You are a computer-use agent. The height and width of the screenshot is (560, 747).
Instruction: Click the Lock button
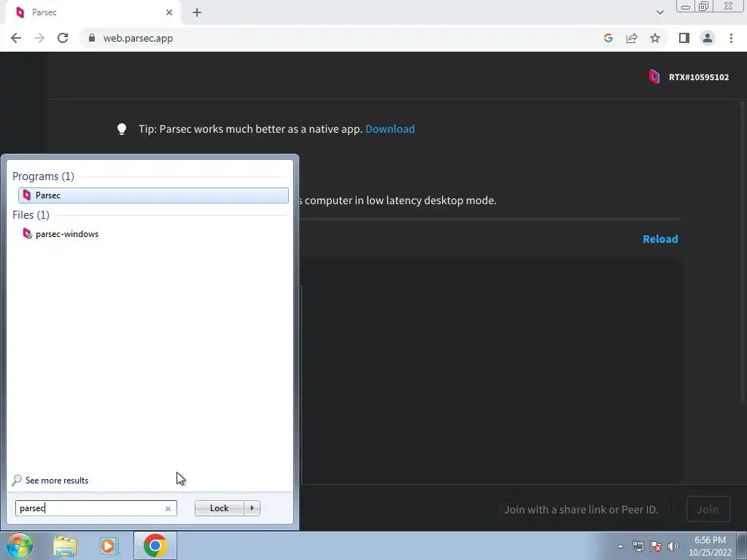pyautogui.click(x=219, y=508)
